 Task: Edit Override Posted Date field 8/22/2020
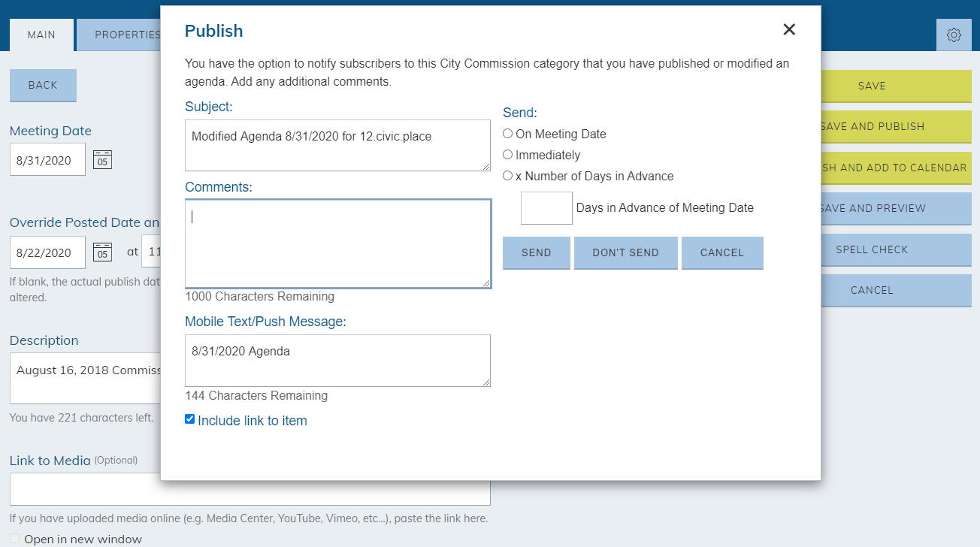[x=47, y=252]
